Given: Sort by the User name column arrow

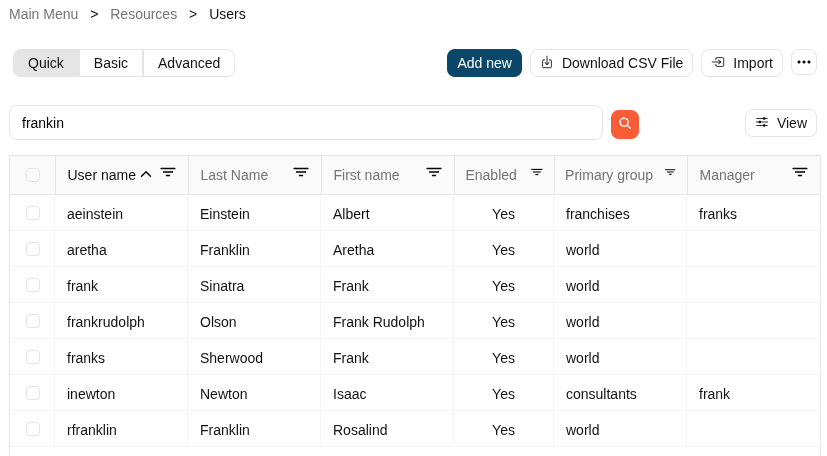Looking at the screenshot, I should (x=146, y=174).
